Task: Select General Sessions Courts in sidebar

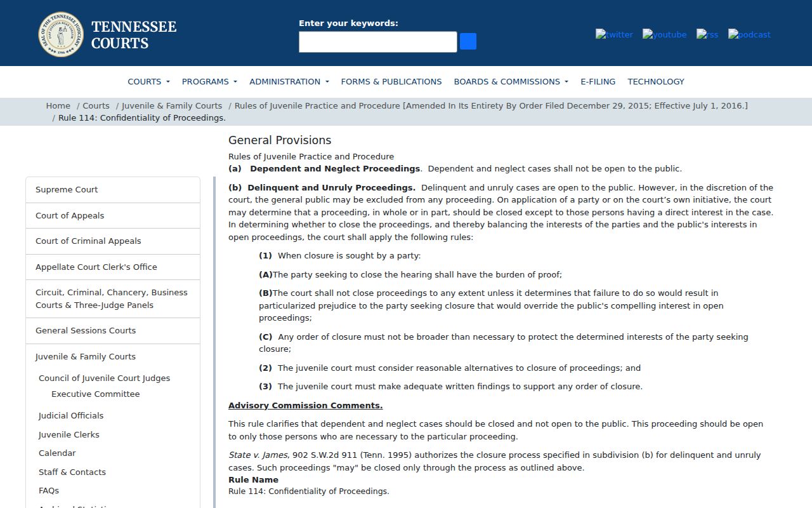Action: point(113,331)
